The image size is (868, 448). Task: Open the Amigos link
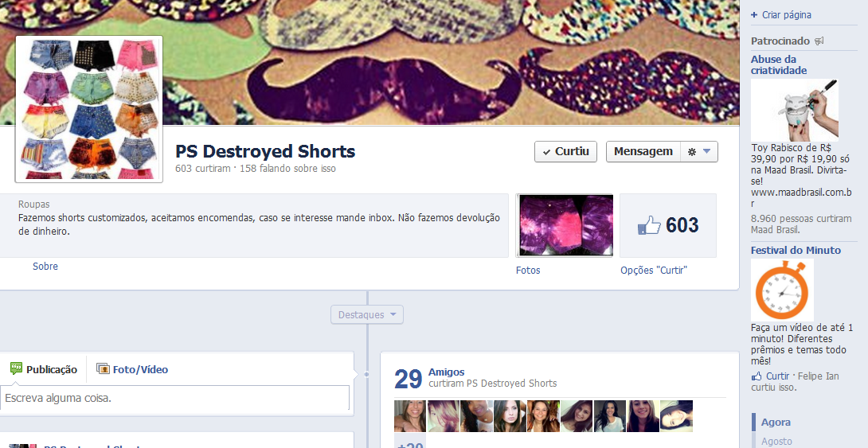tap(446, 372)
